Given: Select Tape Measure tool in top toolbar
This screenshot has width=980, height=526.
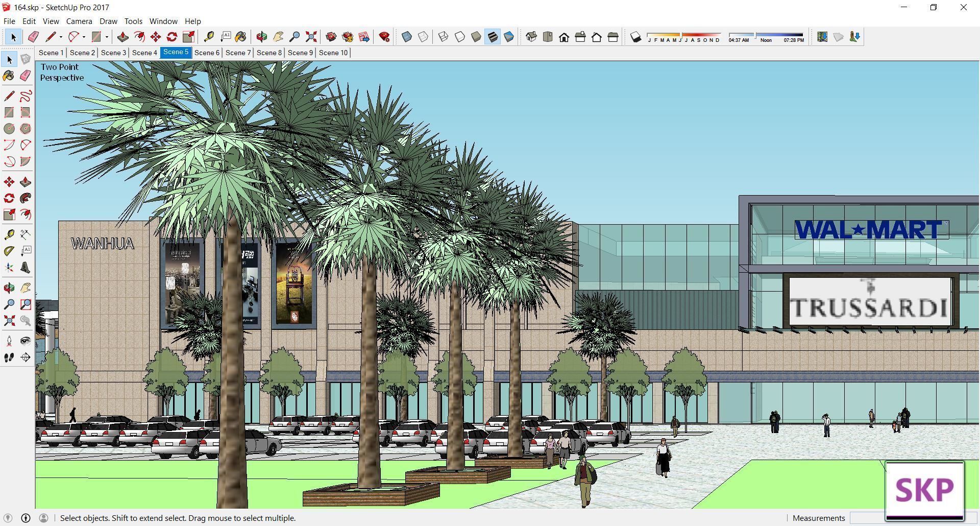Looking at the screenshot, I should (x=209, y=37).
